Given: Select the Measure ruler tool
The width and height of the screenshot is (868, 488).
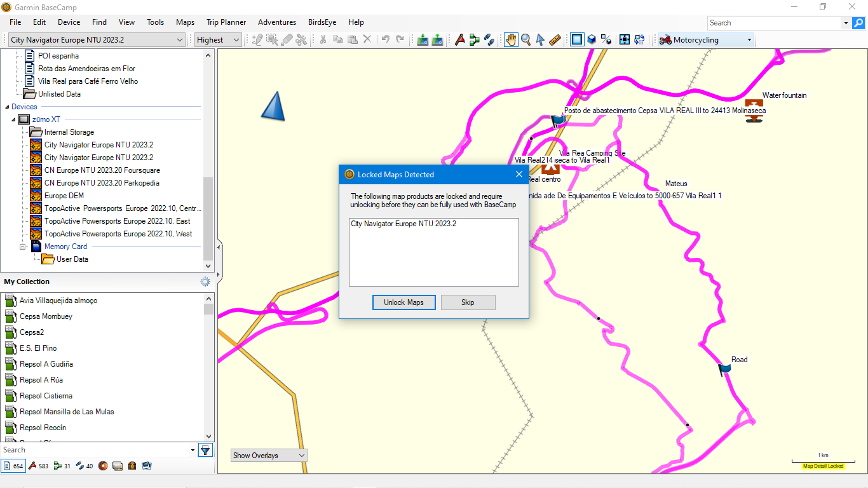Looking at the screenshot, I should 555,39.
